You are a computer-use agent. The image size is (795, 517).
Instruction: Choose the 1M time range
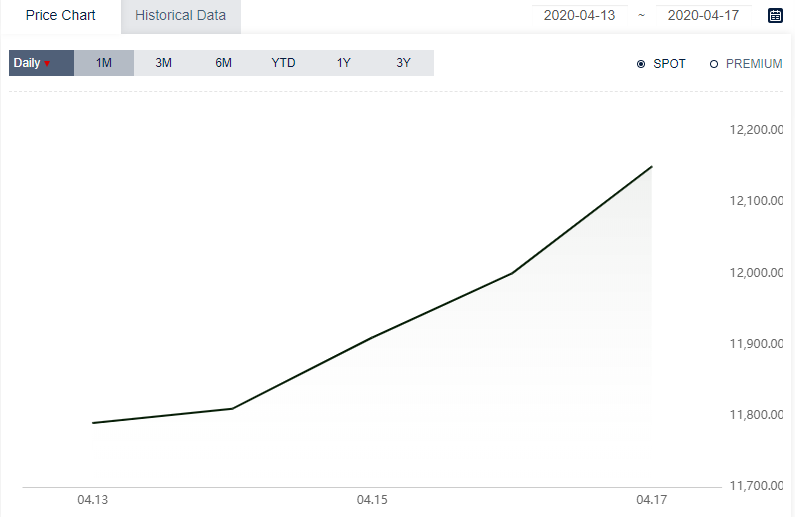(104, 63)
